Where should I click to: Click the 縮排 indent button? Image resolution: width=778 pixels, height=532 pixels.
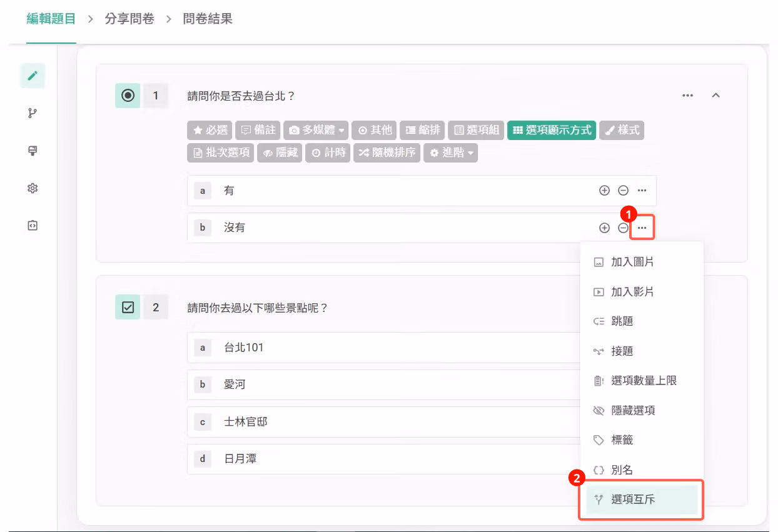[x=422, y=130]
